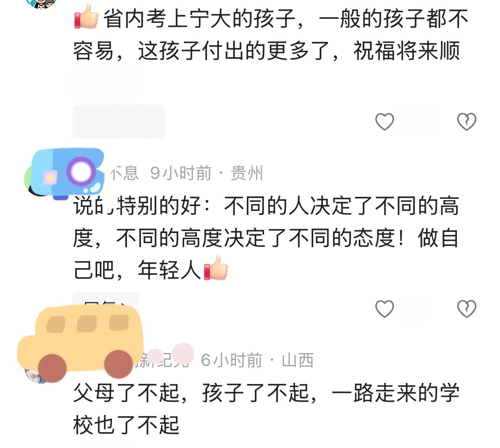
Task: Tap the yellow bus sticker
Action: [81, 342]
